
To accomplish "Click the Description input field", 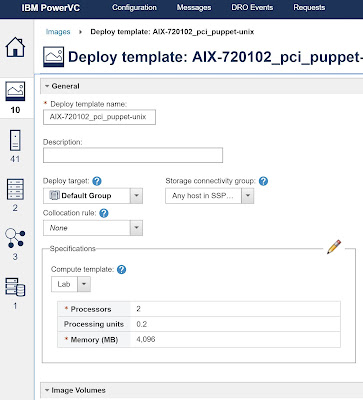I will point(133,155).
